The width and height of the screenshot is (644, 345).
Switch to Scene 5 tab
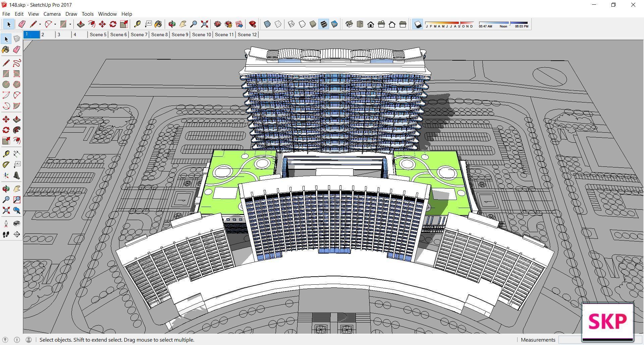pyautogui.click(x=98, y=34)
